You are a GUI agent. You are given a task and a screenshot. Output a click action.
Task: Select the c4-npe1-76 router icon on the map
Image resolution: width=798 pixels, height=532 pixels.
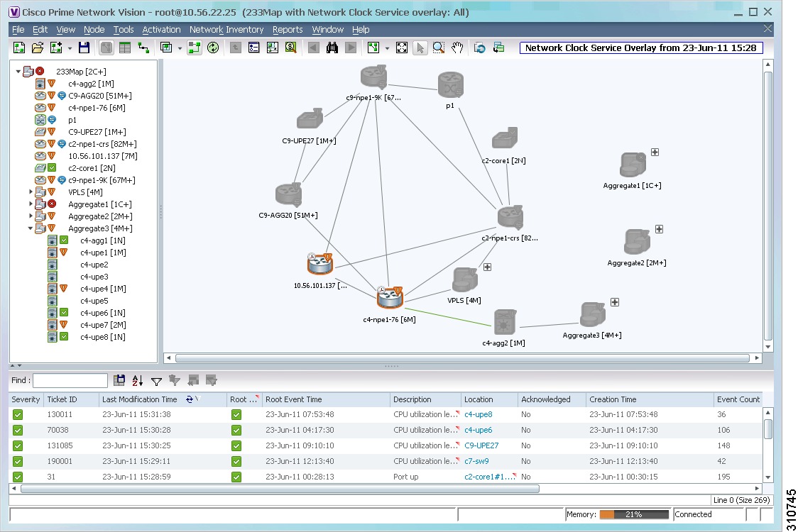click(x=390, y=297)
